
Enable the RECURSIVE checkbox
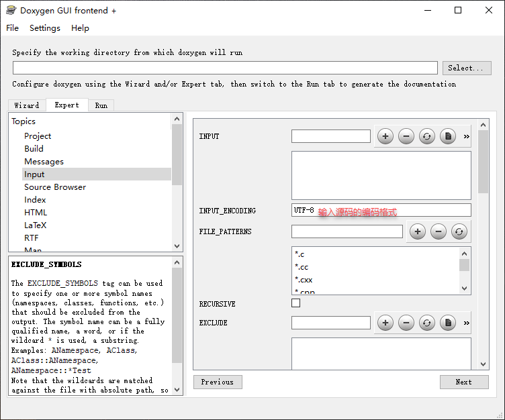coord(295,303)
